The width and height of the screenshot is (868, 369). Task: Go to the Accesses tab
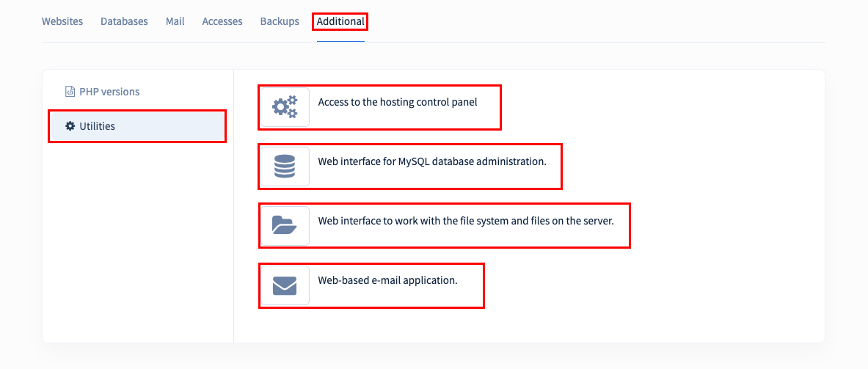[x=222, y=21]
